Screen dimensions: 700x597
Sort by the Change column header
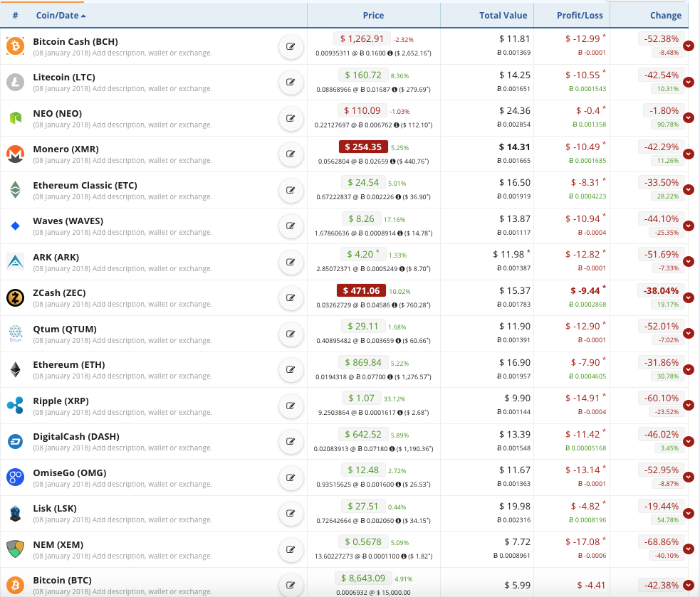coord(666,15)
